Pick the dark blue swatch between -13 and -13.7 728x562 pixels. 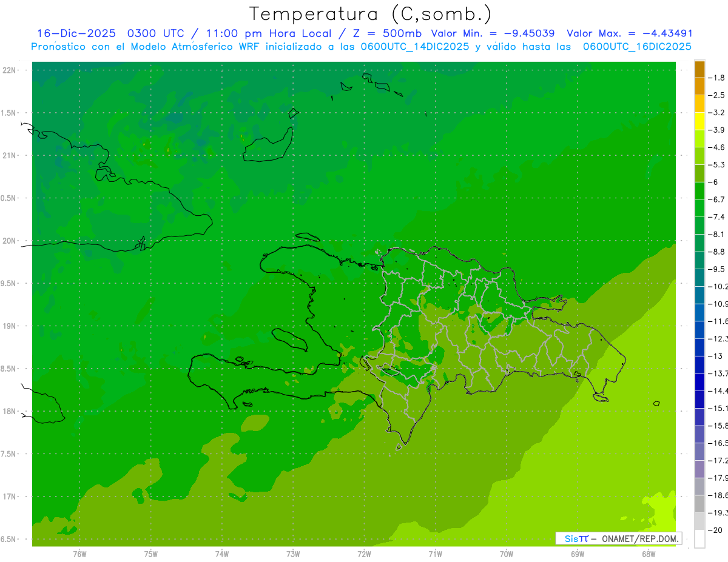[699, 364]
